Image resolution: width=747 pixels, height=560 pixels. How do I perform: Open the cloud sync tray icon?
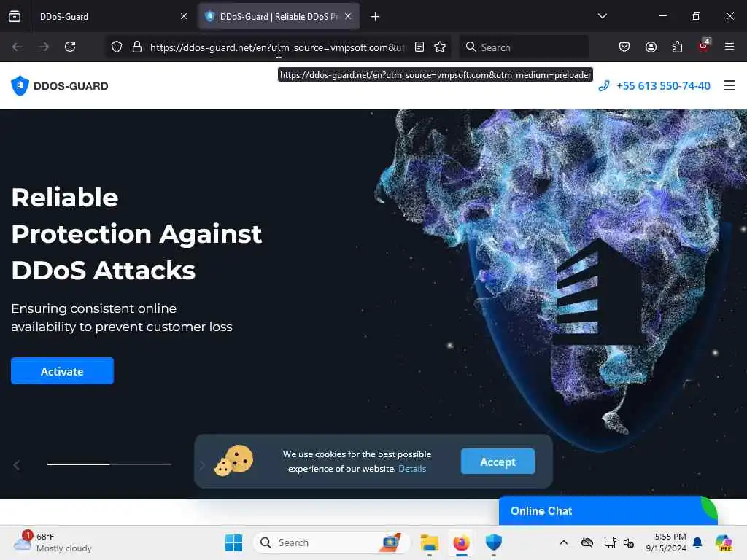click(x=587, y=542)
